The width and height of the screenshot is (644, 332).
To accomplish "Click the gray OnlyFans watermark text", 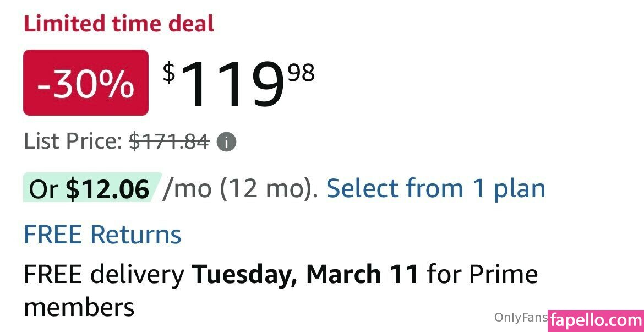I will (520, 318).
